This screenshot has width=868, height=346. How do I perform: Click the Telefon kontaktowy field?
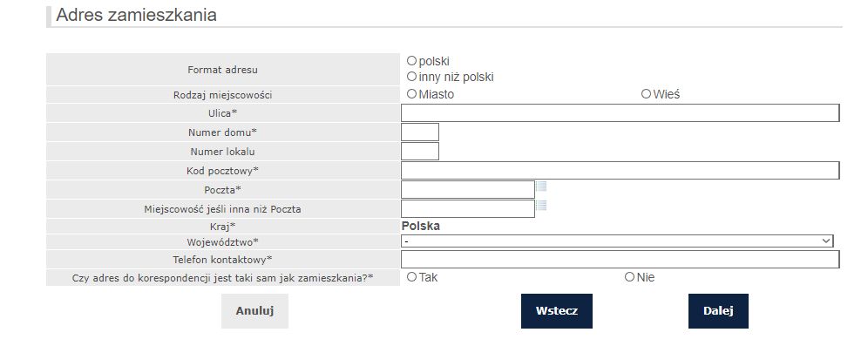click(620, 259)
